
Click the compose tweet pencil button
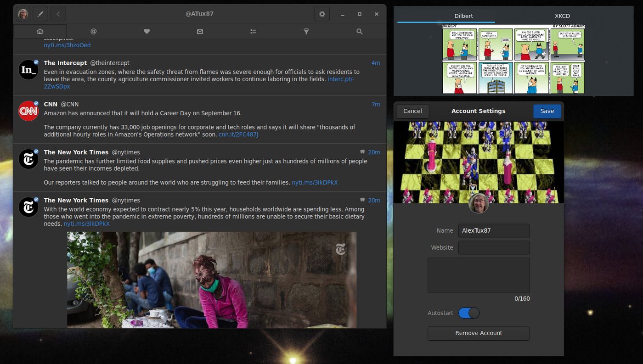point(40,14)
